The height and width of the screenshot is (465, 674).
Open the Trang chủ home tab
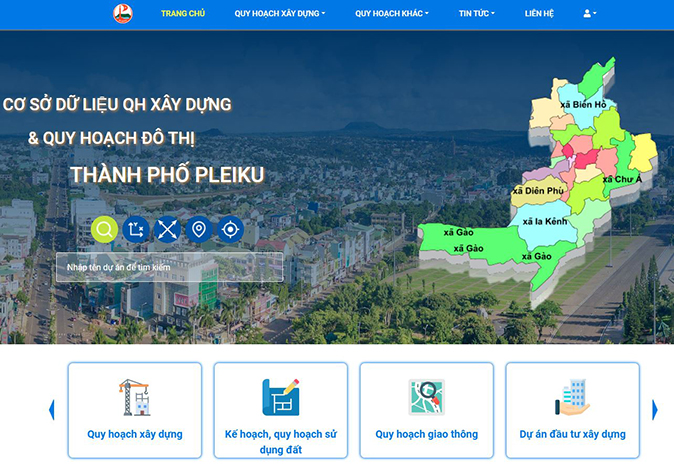tap(183, 13)
